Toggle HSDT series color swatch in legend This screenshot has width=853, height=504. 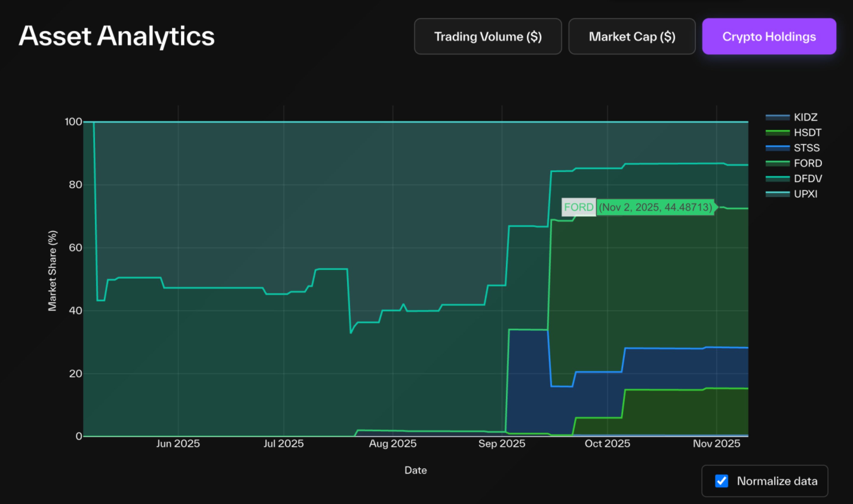click(x=777, y=133)
